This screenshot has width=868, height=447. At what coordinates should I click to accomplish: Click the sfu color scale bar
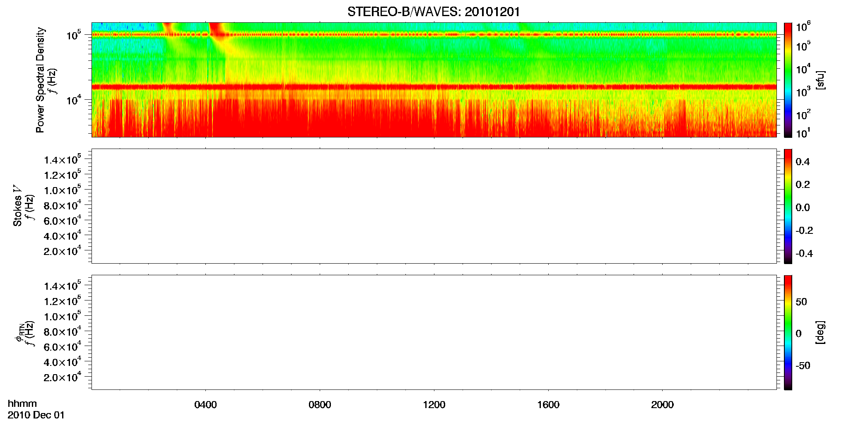coord(788,80)
